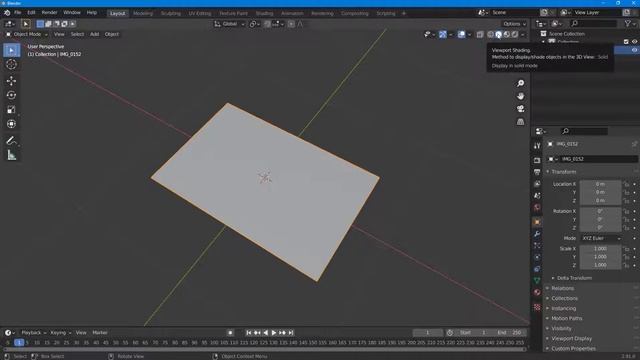Open Material properties icon
Viewport: 640px width, 360px height.
537,292
